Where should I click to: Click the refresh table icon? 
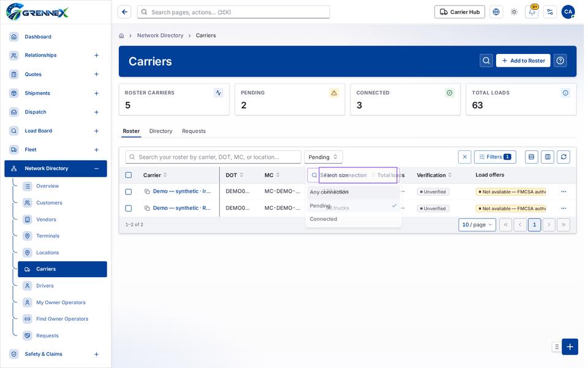pos(563,157)
